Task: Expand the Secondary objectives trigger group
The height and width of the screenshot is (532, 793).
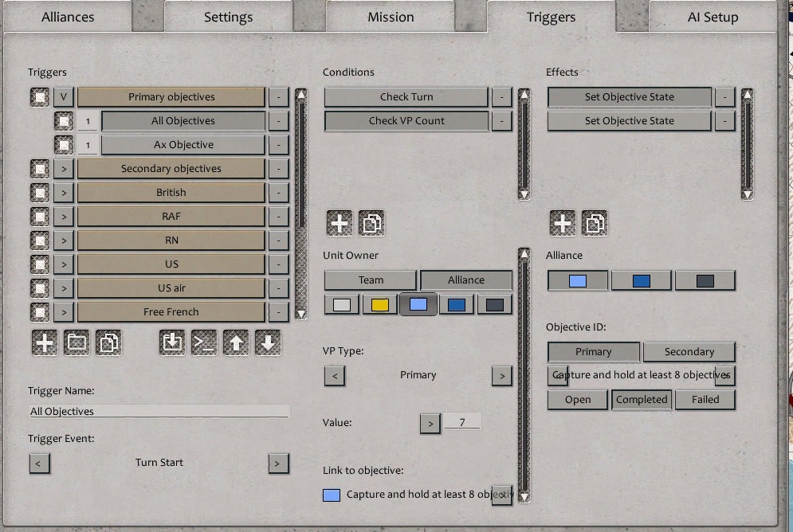Action: coord(63,168)
